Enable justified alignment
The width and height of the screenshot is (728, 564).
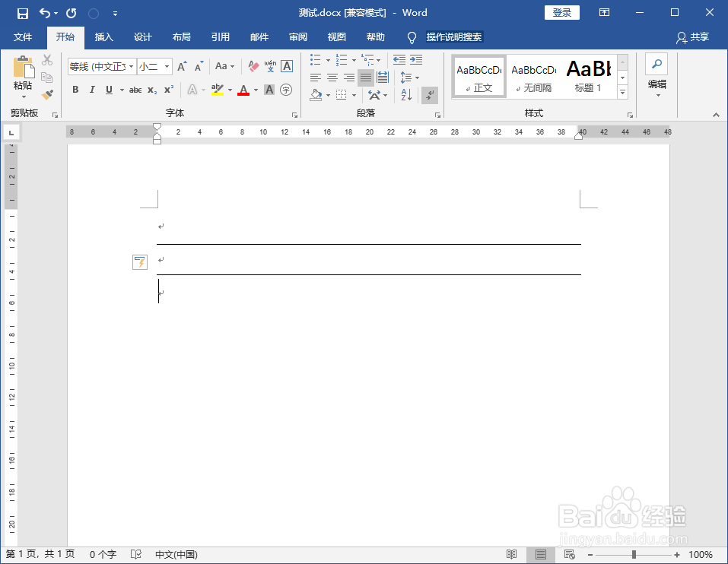pos(366,78)
